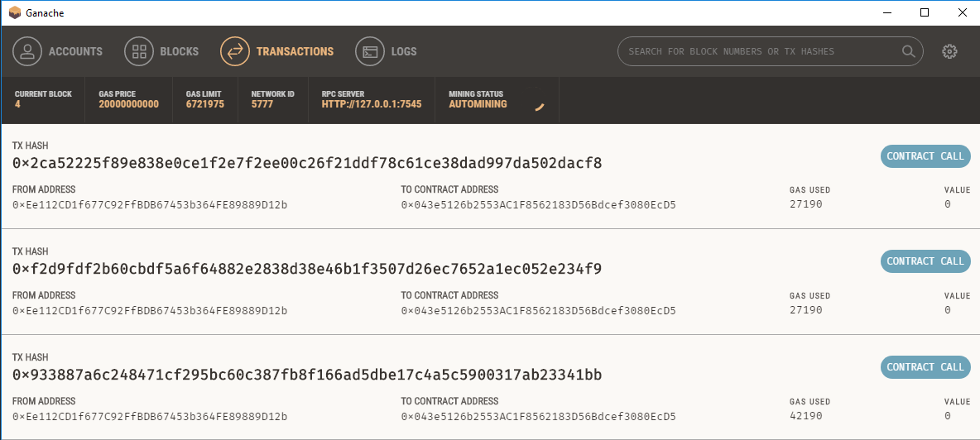Click gas used 42190 value
The width and height of the screenshot is (980, 440).
[805, 416]
